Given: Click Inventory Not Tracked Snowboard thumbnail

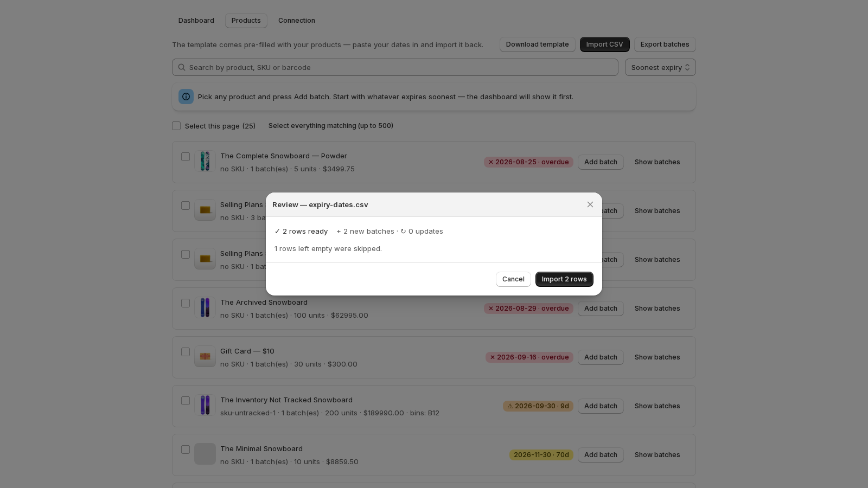Looking at the screenshot, I should tap(205, 405).
